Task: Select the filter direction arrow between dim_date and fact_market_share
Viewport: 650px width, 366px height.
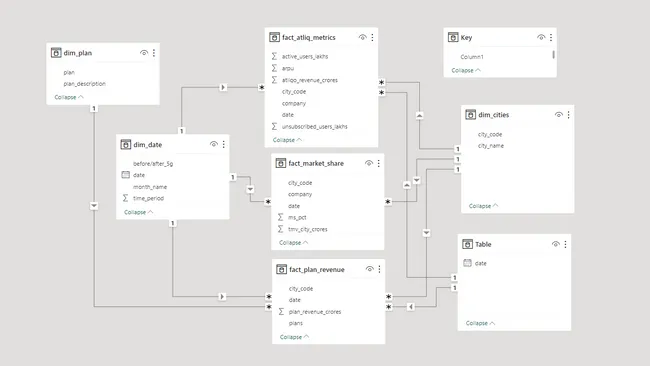Action: click(x=250, y=189)
